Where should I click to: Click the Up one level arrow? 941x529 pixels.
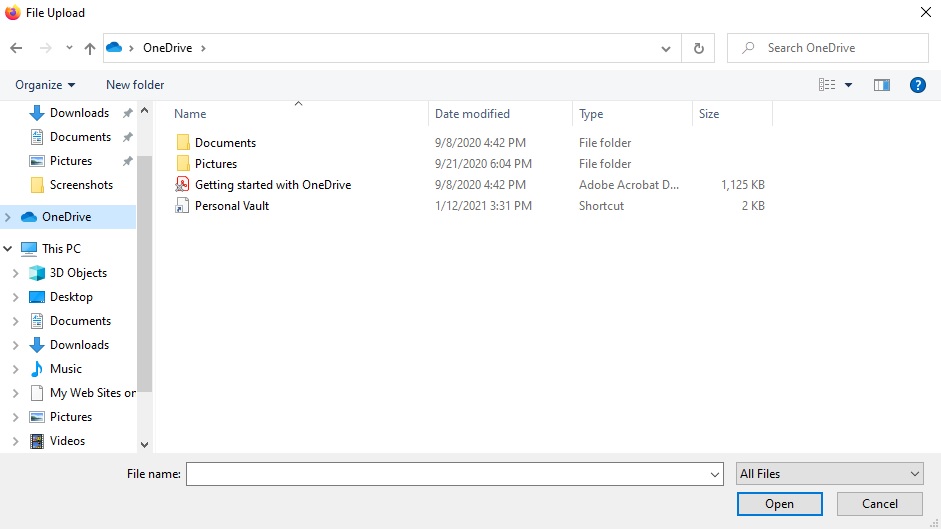(x=90, y=48)
